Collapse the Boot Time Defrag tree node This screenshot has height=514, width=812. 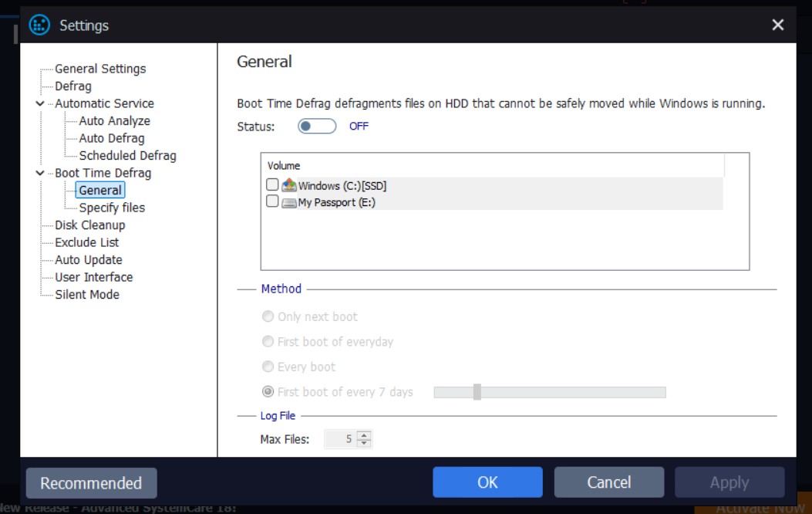click(40, 173)
